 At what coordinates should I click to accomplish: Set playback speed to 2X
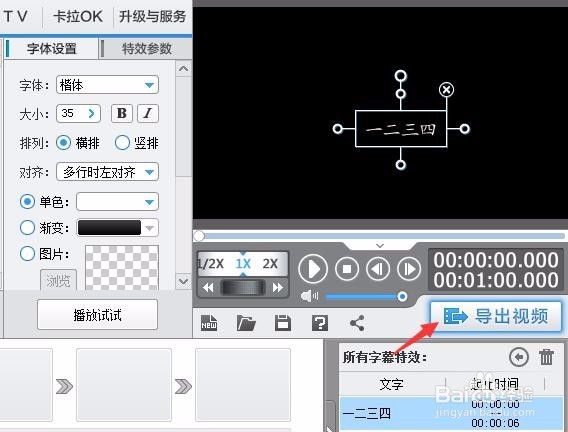[270, 264]
